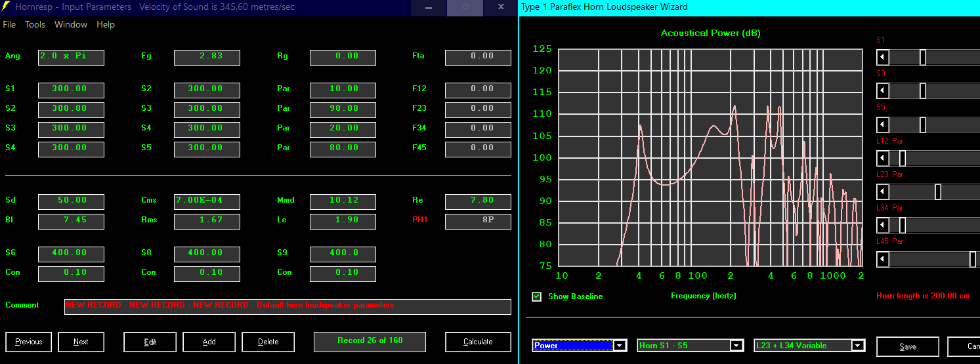Click the Rms value field
Screen dimensions: 980x364
click(x=207, y=221)
